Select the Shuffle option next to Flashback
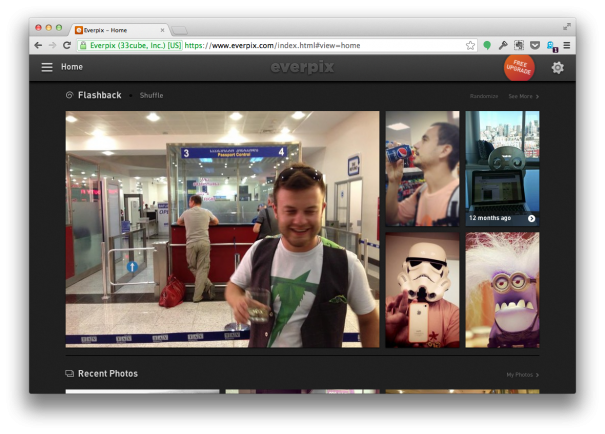This screenshot has height=434, width=605. 151,95
